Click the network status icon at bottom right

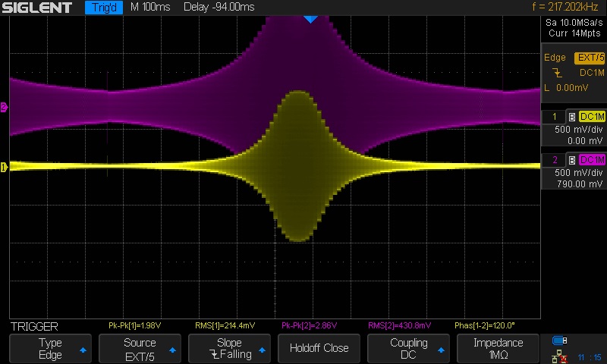[561, 355]
